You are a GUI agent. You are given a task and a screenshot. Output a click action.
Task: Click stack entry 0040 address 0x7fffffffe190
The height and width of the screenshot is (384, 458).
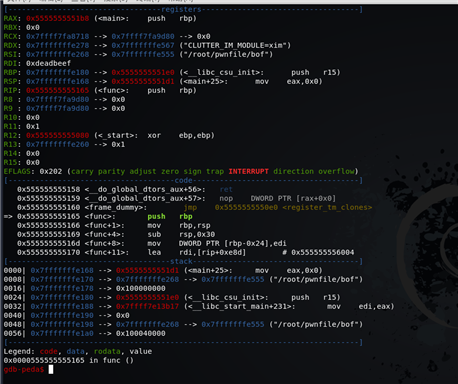pyautogui.click(x=62, y=315)
